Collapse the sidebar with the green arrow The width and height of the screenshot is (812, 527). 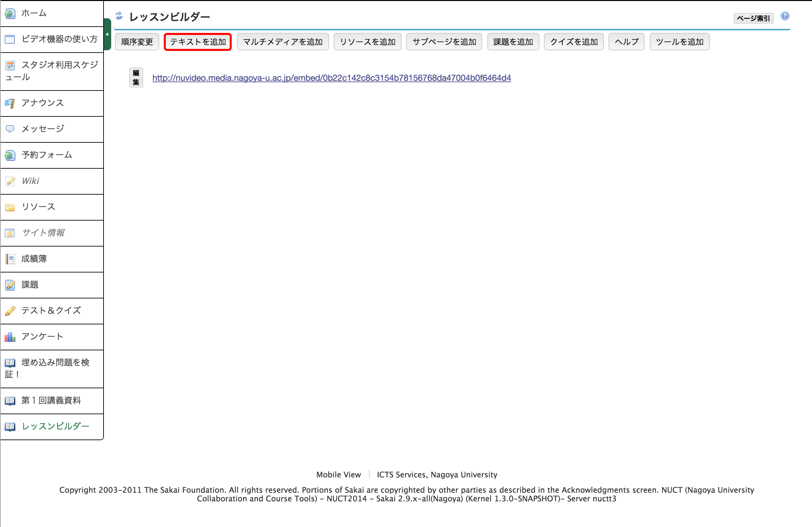click(107, 34)
